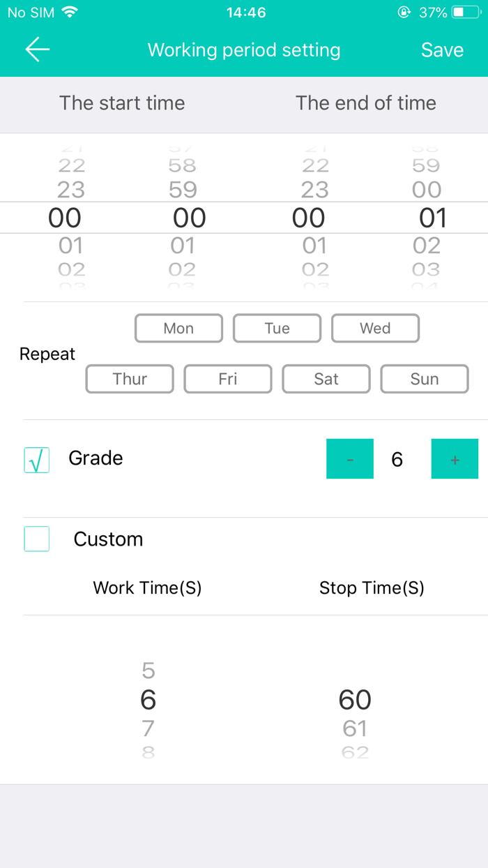Toggle Mon repeat day
This screenshot has height=868, width=488.
[x=178, y=328]
